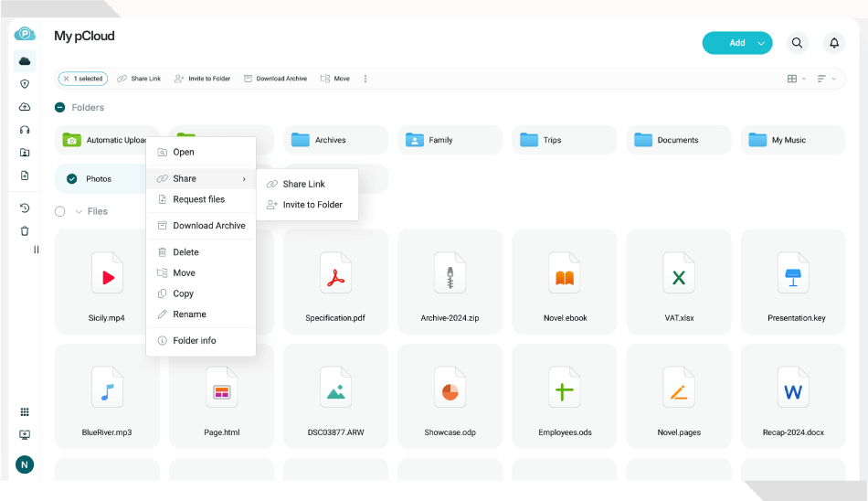Open the Presentation.key file icon
The width and height of the screenshot is (868, 501).
(793, 273)
